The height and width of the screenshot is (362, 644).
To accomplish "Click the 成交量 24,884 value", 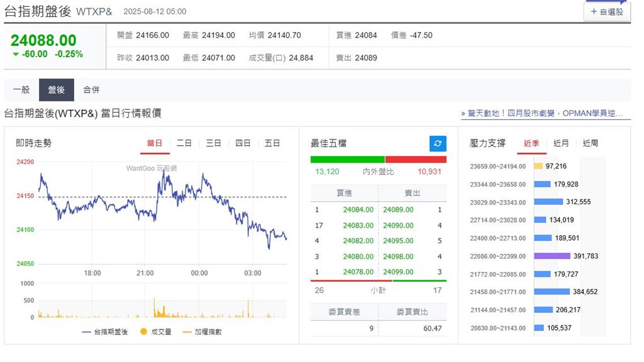I will click(301, 58).
